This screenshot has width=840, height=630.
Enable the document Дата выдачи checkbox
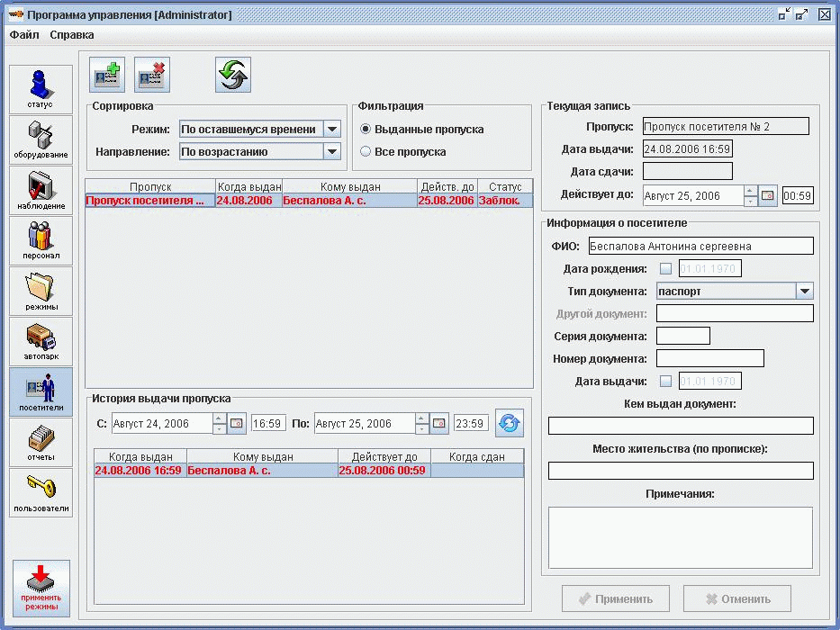(x=665, y=381)
